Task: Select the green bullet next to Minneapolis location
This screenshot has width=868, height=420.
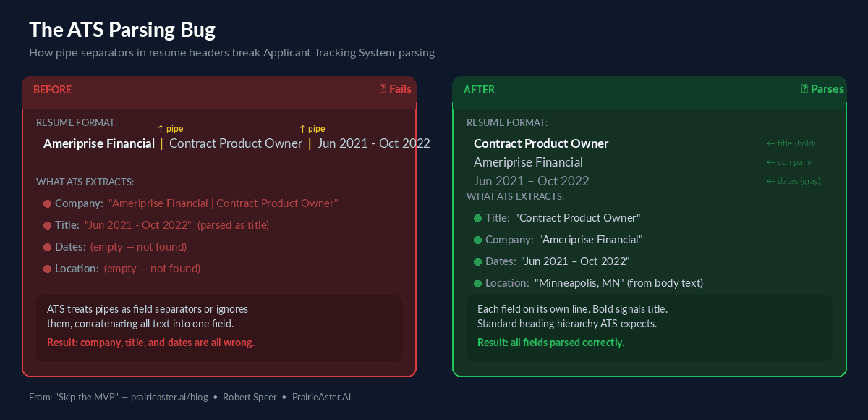Action: point(477,283)
